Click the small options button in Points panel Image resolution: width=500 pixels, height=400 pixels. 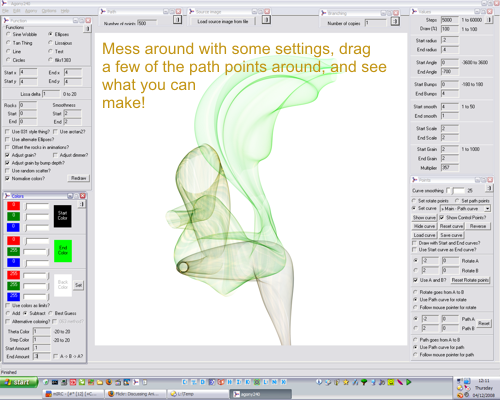click(489, 188)
